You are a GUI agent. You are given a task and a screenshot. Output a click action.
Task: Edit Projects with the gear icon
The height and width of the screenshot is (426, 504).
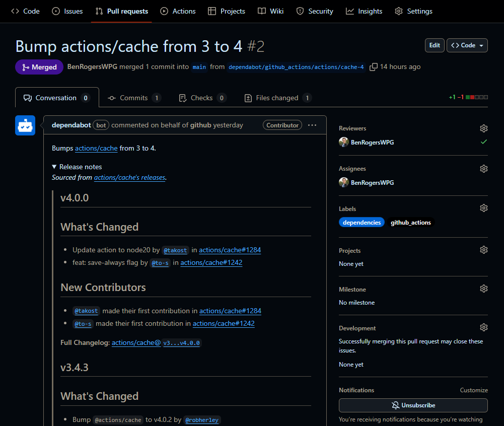click(x=484, y=250)
